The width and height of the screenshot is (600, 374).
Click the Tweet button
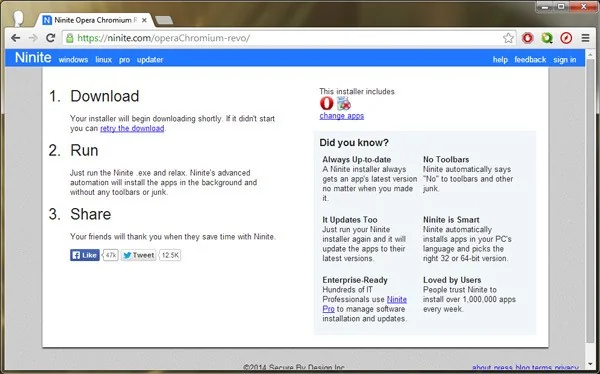(x=139, y=255)
